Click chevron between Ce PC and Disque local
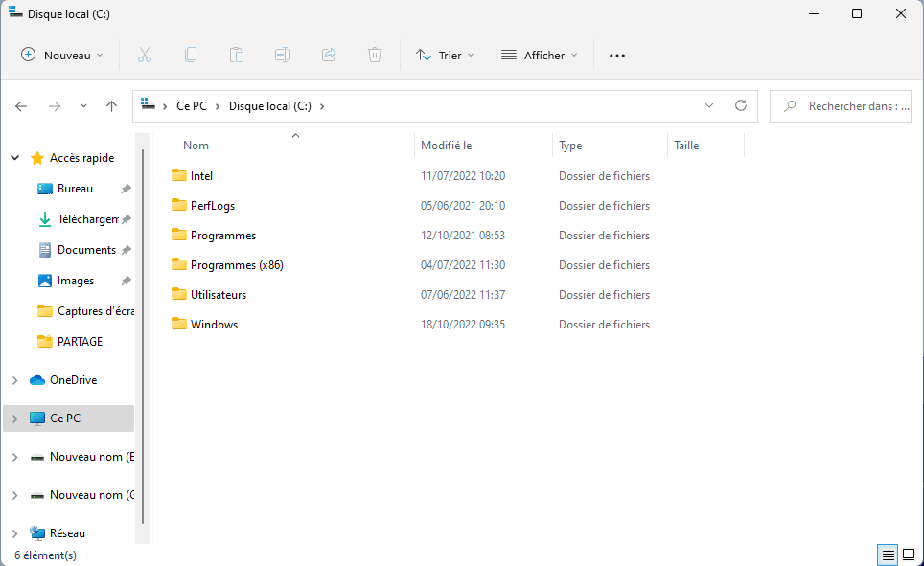This screenshot has height=566, width=924. point(218,106)
